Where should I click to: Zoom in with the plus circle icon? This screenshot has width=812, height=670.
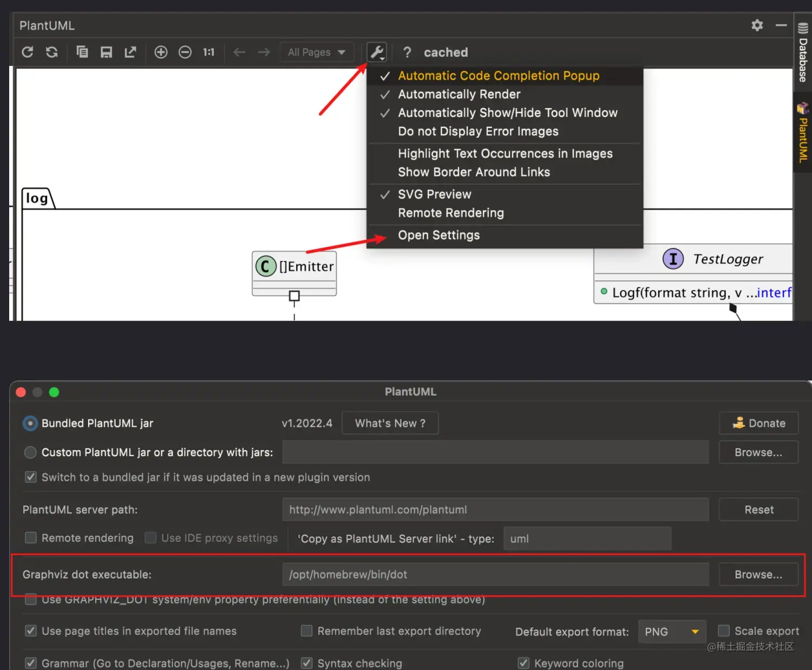(x=161, y=52)
